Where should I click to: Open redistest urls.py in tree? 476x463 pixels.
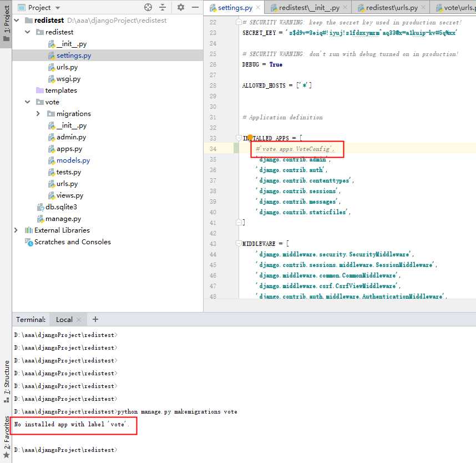click(67, 67)
